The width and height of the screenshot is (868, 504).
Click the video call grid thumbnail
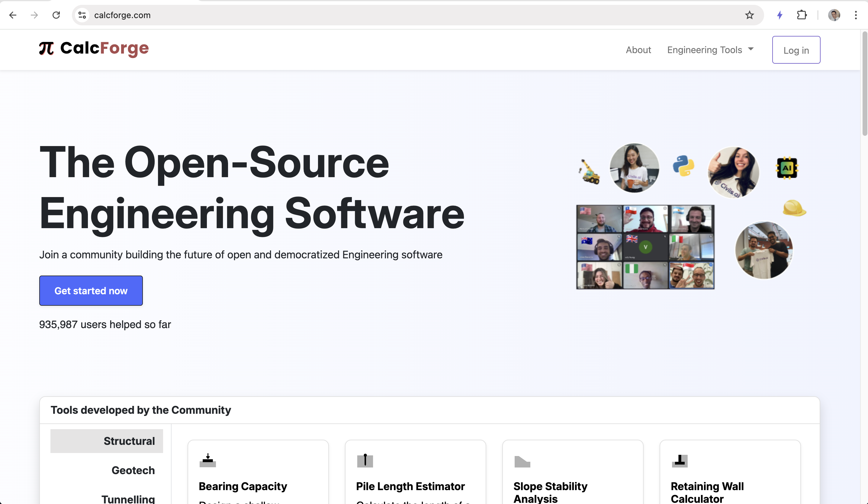click(x=645, y=247)
